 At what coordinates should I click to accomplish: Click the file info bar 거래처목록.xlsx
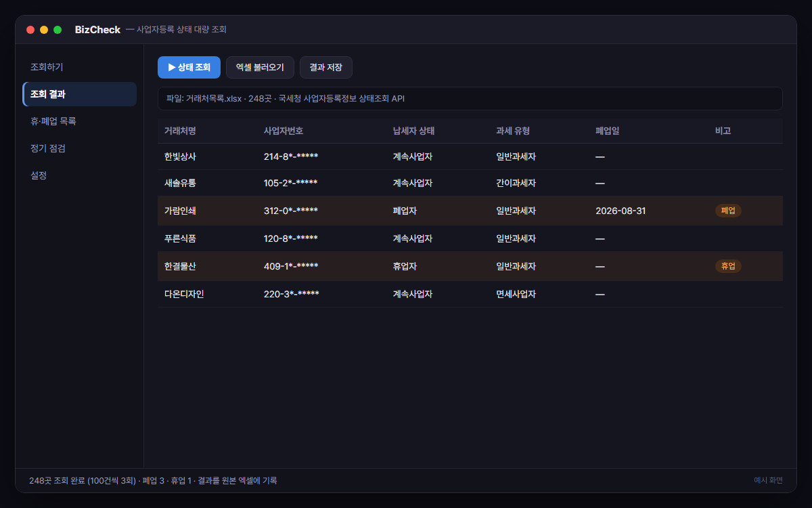(470, 98)
